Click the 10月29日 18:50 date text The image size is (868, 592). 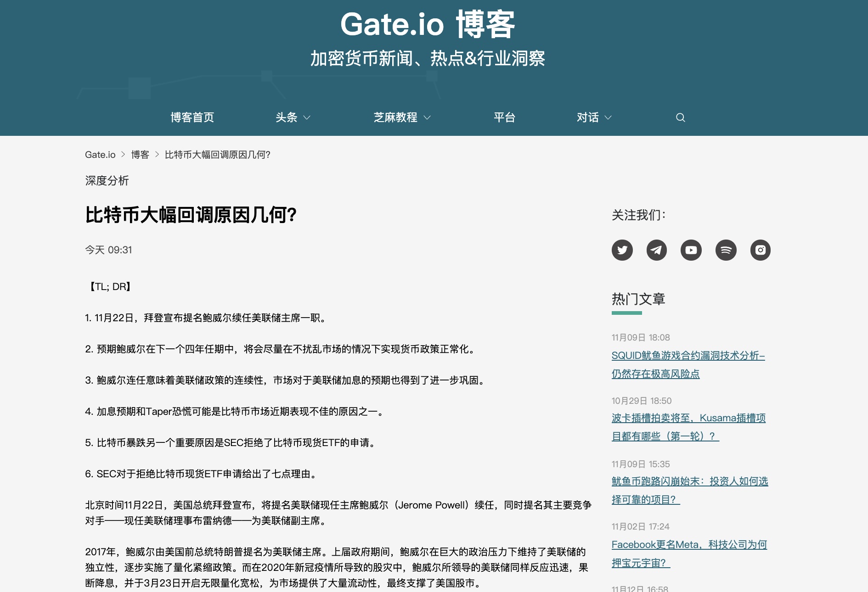click(642, 401)
